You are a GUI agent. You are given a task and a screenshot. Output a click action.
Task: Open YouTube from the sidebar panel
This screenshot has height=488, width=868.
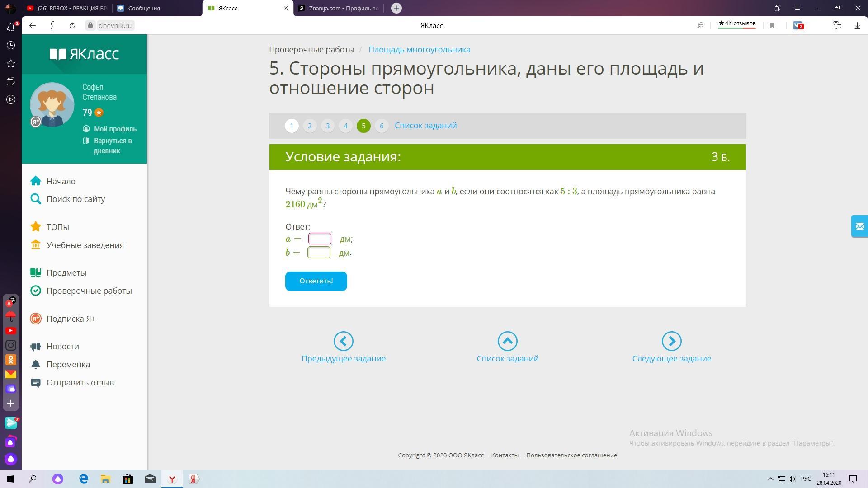pos(11,331)
